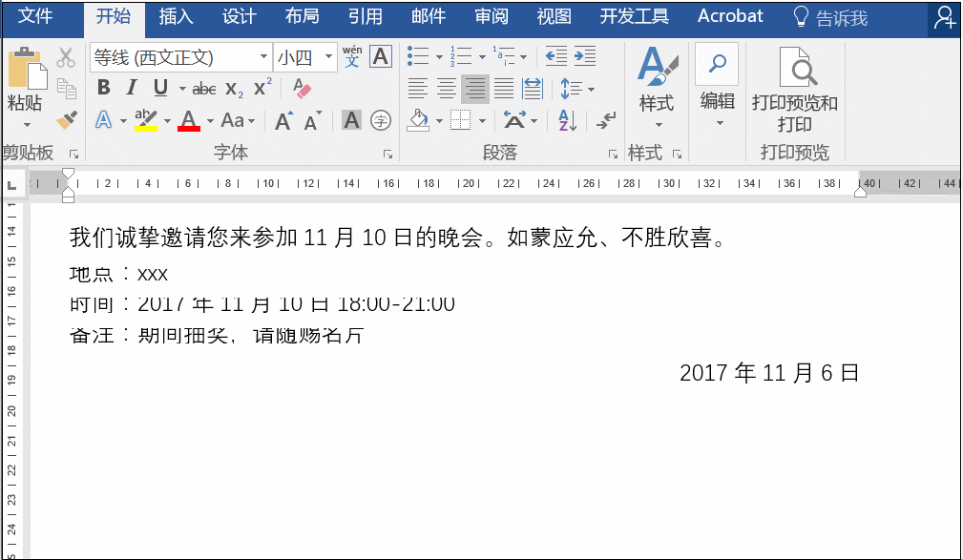Expand the line spacing dropdown

[x=592, y=89]
